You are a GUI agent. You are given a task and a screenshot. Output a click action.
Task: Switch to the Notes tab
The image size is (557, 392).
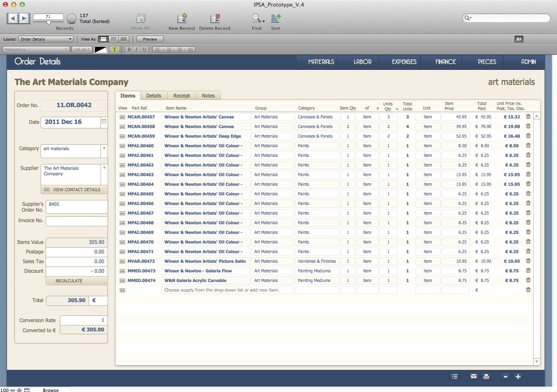208,96
